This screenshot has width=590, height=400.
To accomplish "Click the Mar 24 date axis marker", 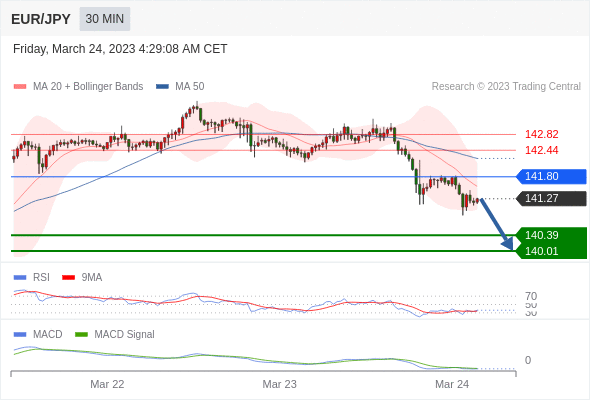I will (x=452, y=384).
